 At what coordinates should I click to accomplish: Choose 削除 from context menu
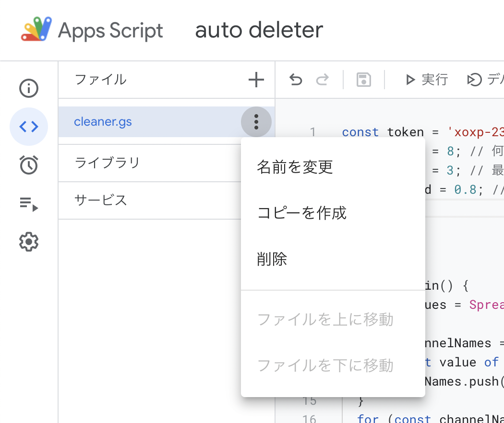(x=333, y=259)
